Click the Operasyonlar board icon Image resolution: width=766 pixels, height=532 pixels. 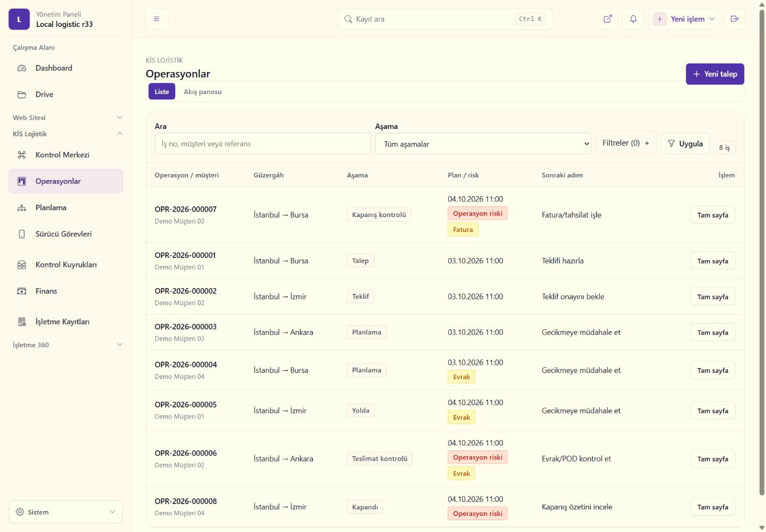coord(22,181)
